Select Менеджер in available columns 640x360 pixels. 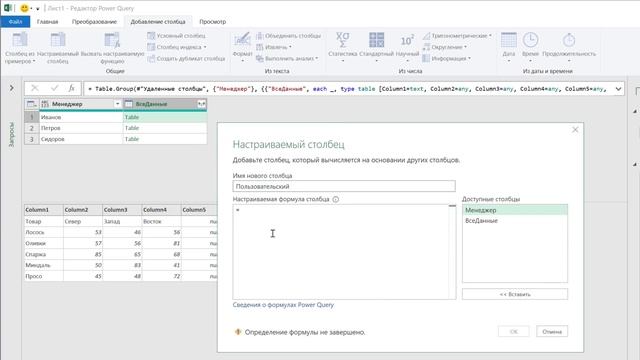click(515, 210)
